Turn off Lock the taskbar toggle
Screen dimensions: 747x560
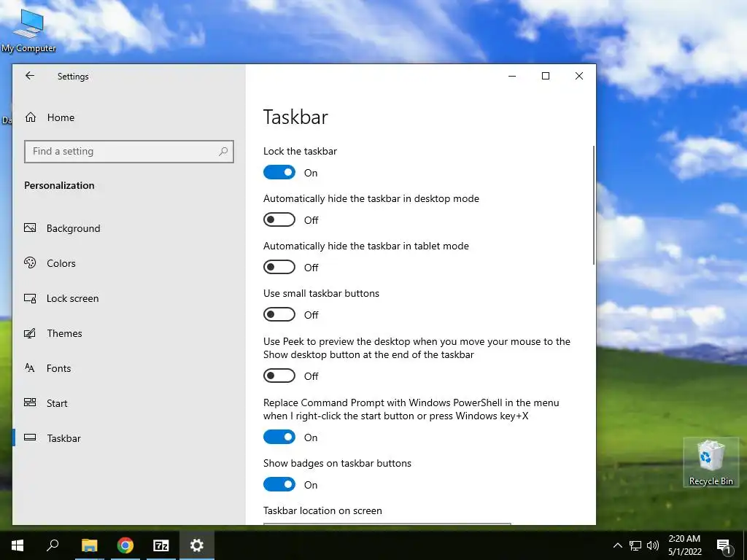(x=279, y=172)
